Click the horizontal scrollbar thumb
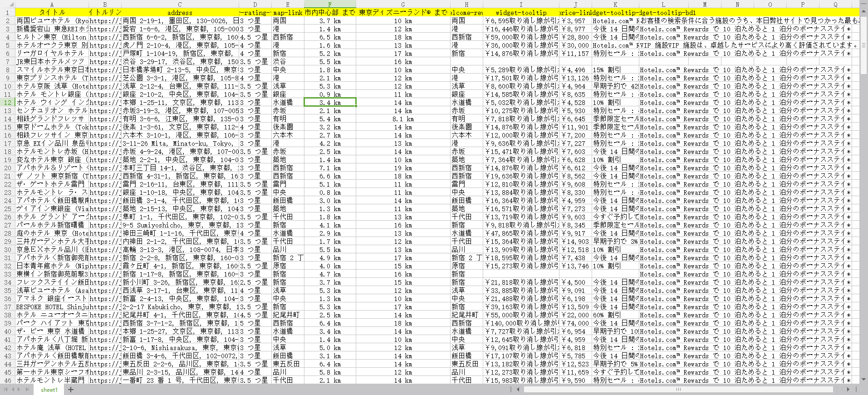This screenshot has width=868, height=395. click(678, 389)
